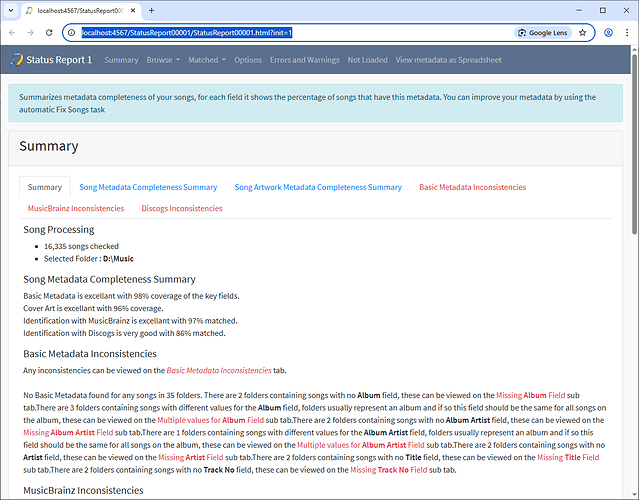
Task: Expand the Browse dropdown menu
Action: [x=163, y=60]
